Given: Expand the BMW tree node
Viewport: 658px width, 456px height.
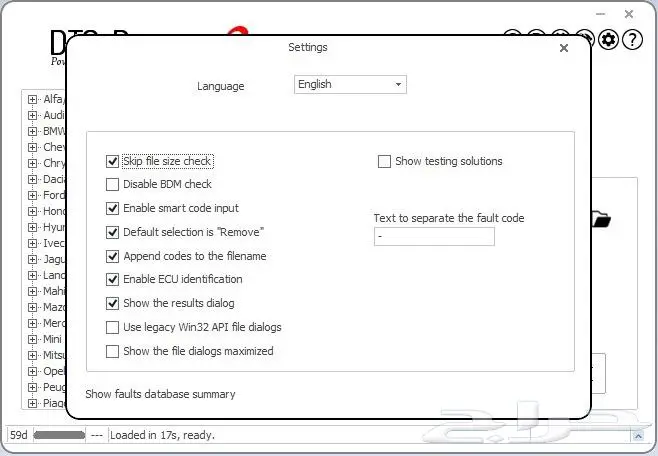Looking at the screenshot, I should 33,131.
